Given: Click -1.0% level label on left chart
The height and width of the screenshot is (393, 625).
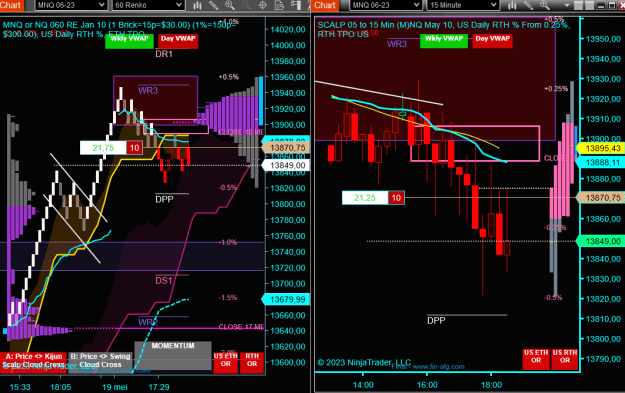Looking at the screenshot, I should [228, 242].
